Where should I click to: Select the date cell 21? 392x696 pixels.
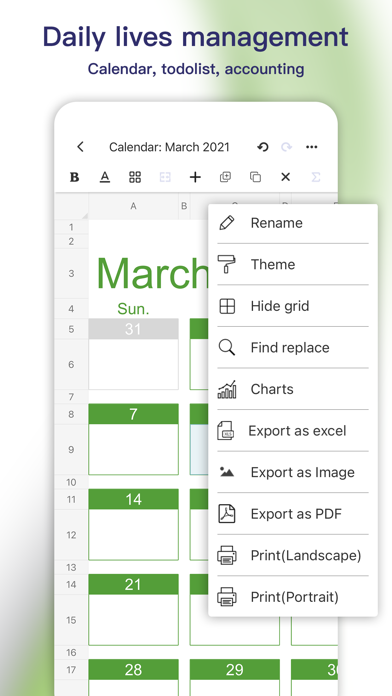pos(133,585)
